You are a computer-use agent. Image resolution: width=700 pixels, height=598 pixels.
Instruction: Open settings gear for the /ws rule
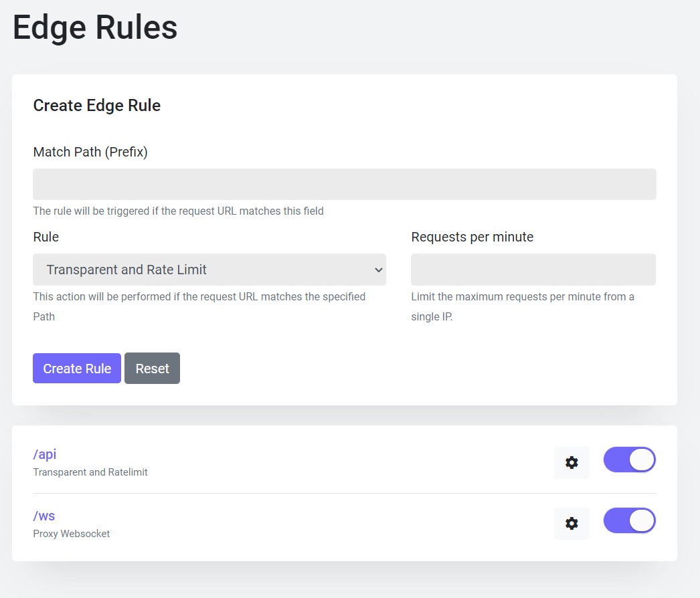[x=572, y=523]
